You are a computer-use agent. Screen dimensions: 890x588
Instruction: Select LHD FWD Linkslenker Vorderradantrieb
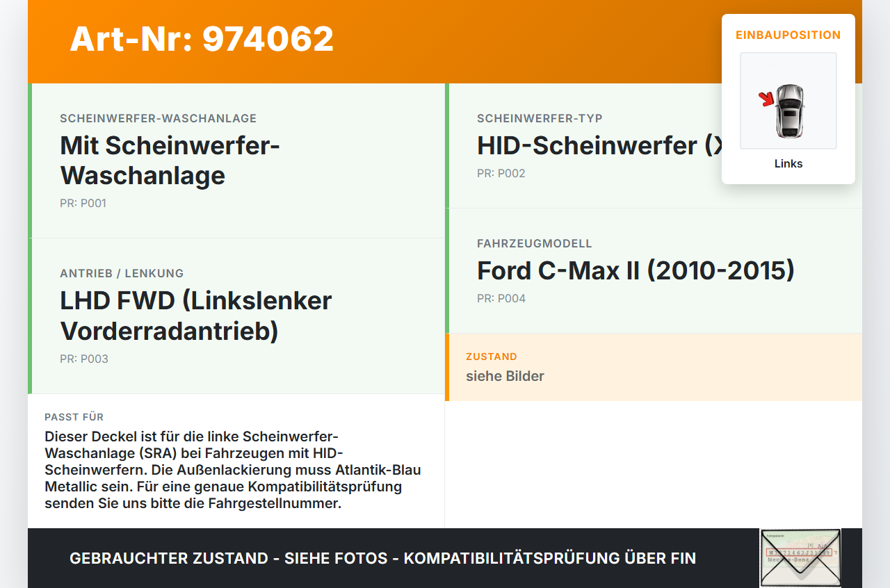pos(196,315)
